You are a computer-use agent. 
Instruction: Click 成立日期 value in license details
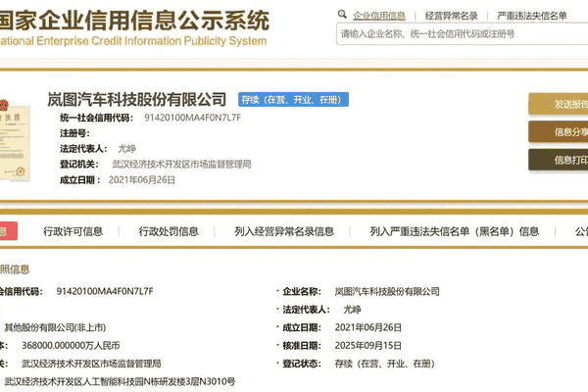(367, 327)
